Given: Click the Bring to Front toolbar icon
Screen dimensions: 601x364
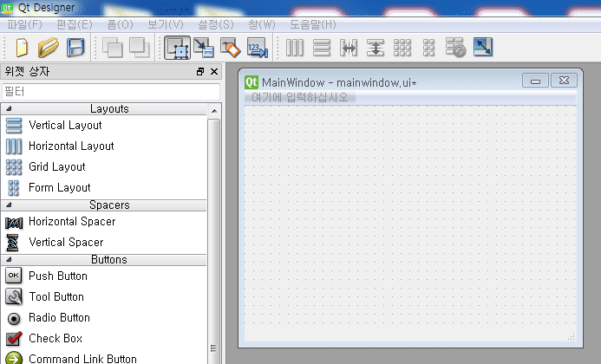Looking at the screenshot, I should pos(139,48).
